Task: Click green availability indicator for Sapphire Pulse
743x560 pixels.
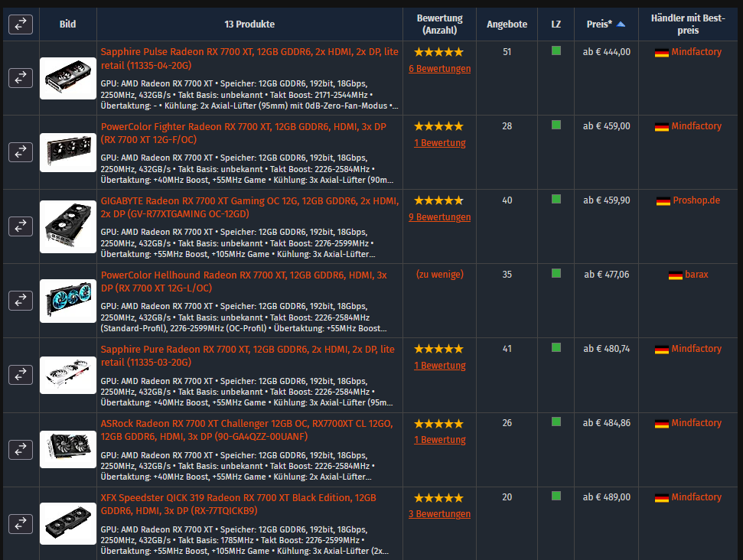Action: click(x=556, y=50)
